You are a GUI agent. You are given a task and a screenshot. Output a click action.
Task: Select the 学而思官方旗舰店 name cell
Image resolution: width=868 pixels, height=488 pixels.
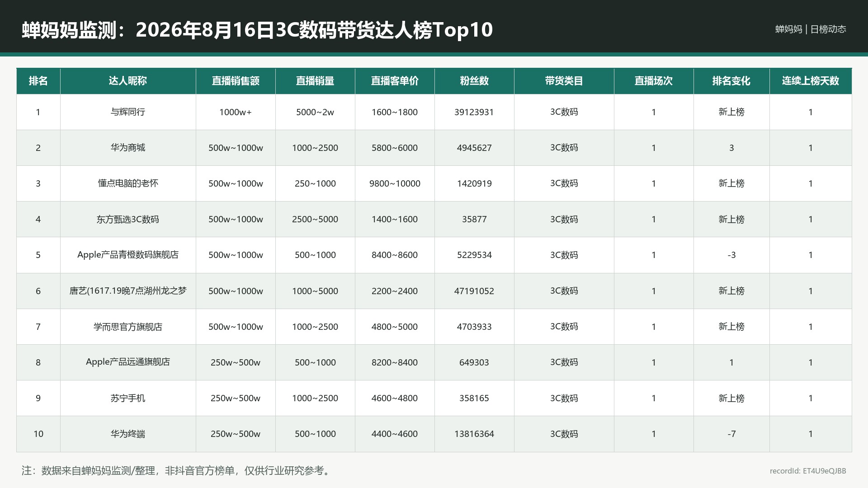128,327
